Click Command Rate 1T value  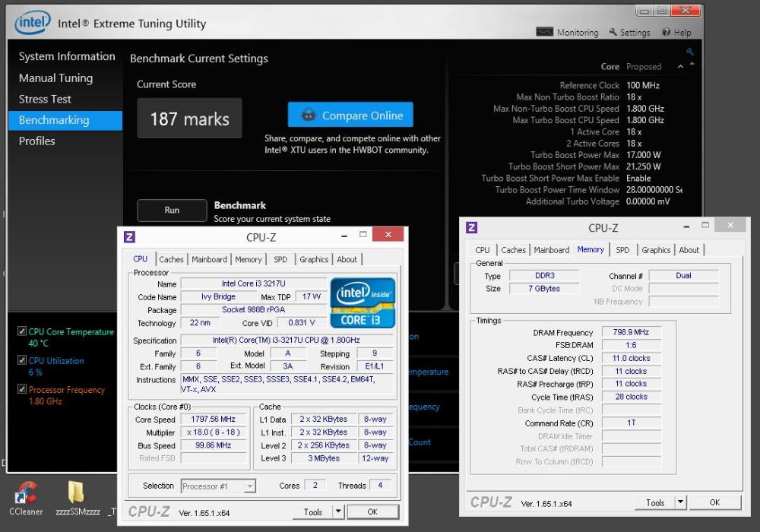pyautogui.click(x=631, y=423)
